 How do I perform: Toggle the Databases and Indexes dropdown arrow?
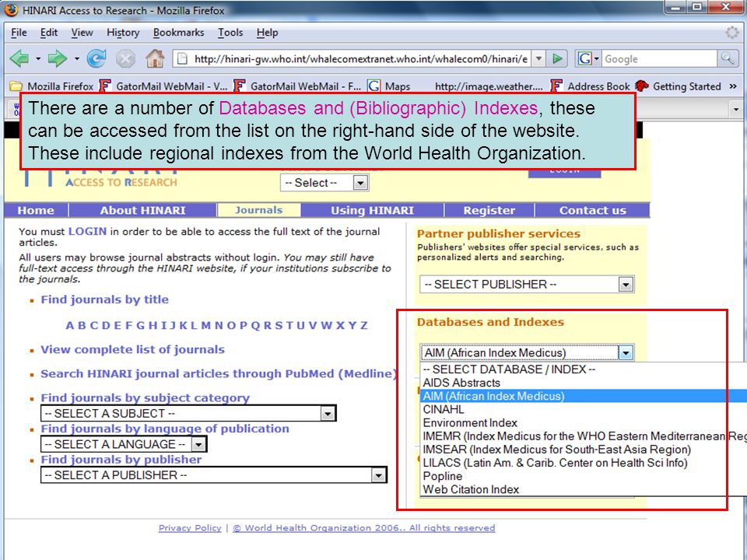[x=626, y=353]
